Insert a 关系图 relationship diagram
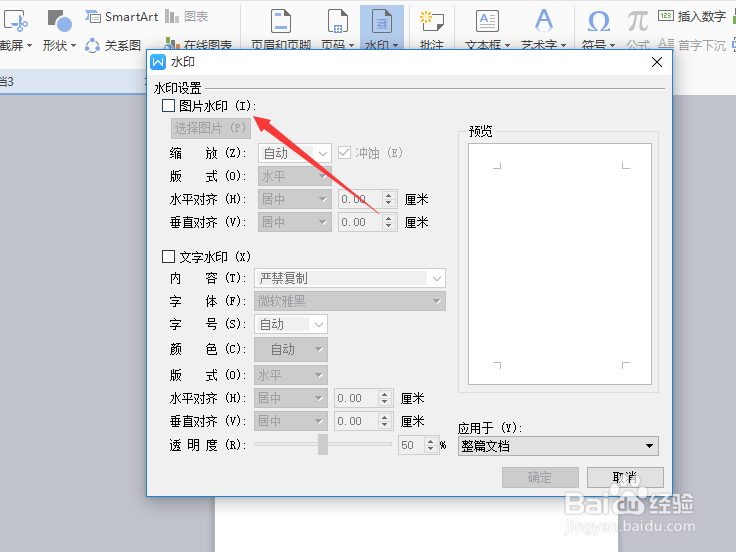 (x=113, y=46)
